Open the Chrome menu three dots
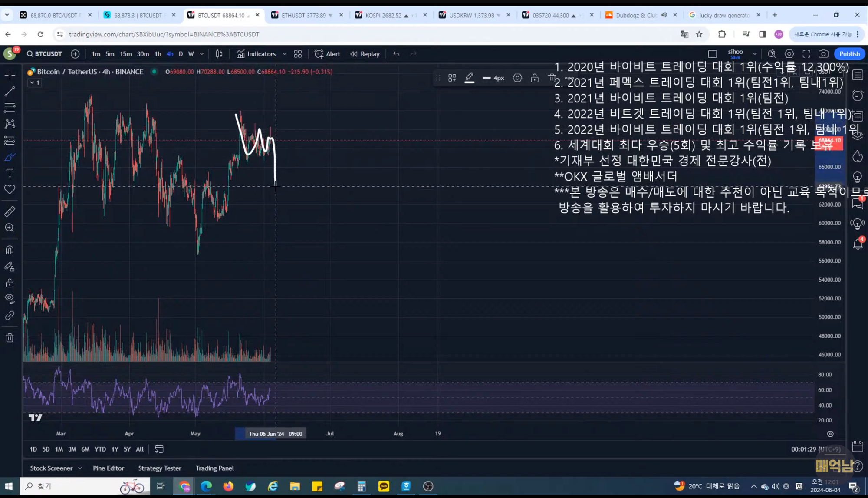This screenshot has height=498, width=868. 858,34
